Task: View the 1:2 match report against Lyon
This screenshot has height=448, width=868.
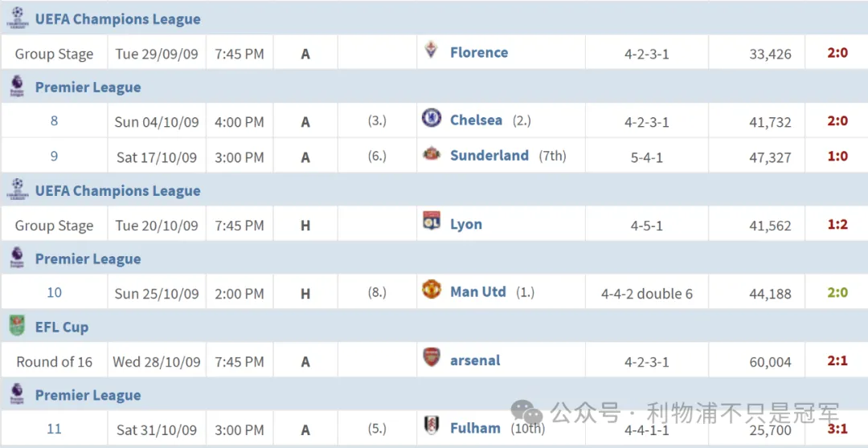Action: pos(837,225)
